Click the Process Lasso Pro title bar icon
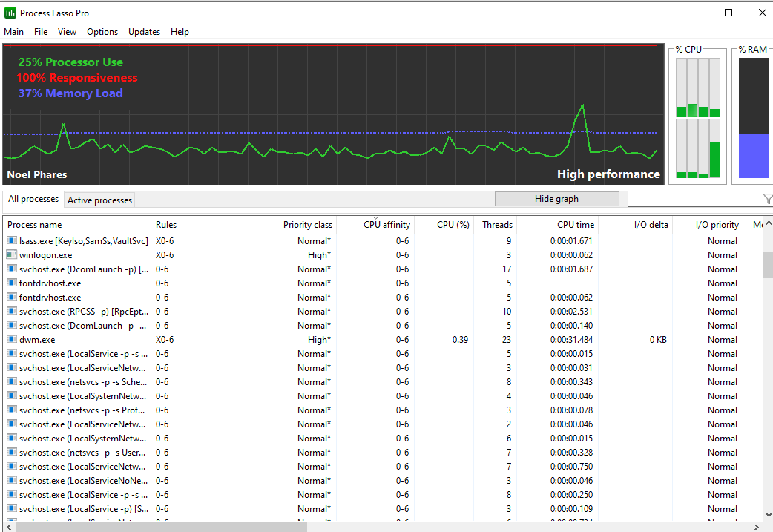The height and width of the screenshot is (532, 773). tap(10, 13)
